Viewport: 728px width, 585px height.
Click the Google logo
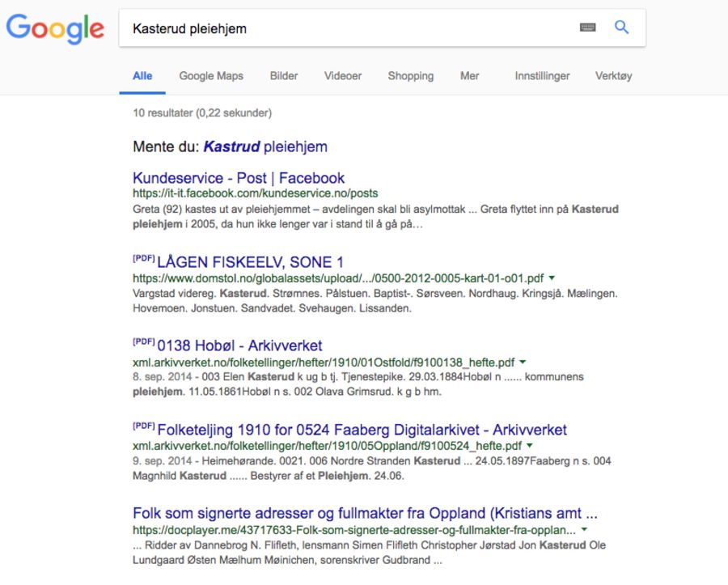pyautogui.click(x=55, y=28)
